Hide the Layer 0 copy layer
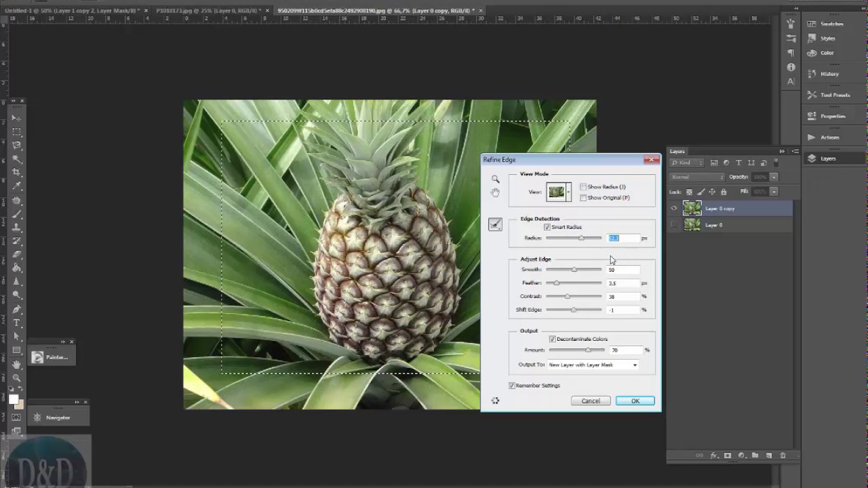 coord(674,209)
